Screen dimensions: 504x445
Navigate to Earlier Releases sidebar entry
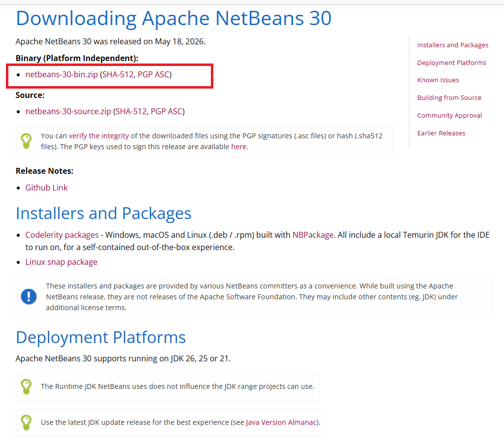coord(441,133)
